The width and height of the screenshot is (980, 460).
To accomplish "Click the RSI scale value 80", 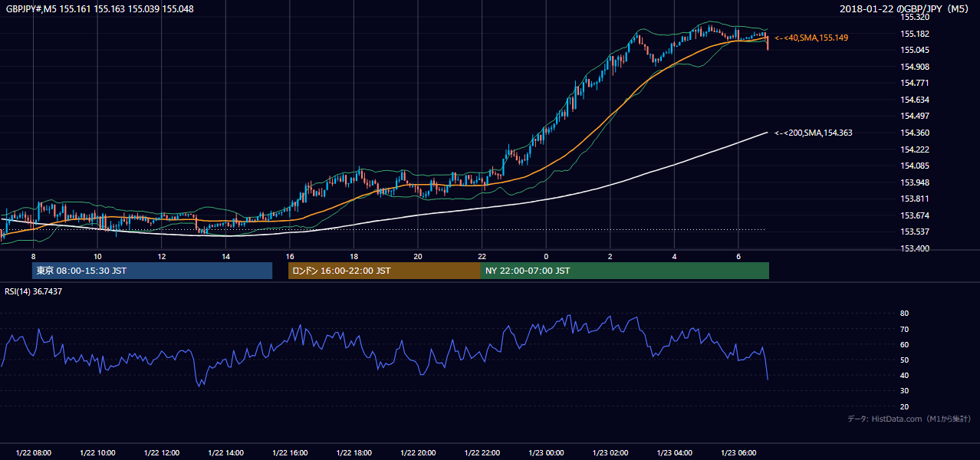I will click(x=904, y=314).
